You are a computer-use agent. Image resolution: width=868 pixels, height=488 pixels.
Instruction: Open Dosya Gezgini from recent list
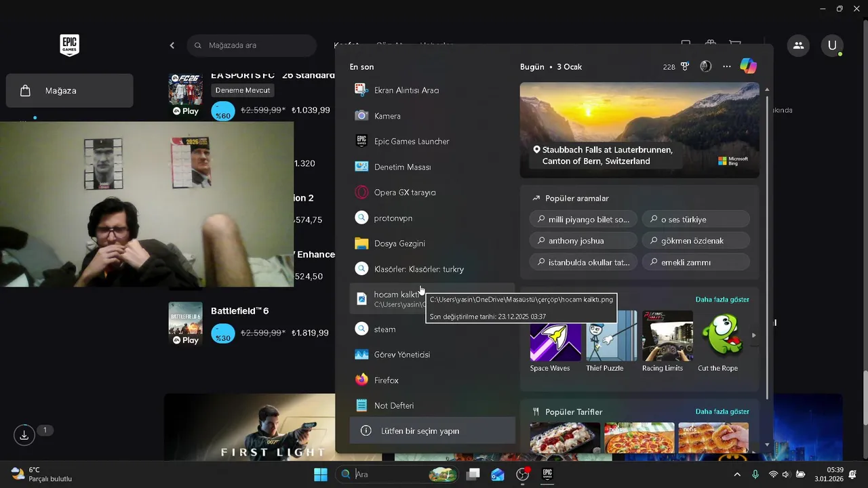pyautogui.click(x=432, y=243)
